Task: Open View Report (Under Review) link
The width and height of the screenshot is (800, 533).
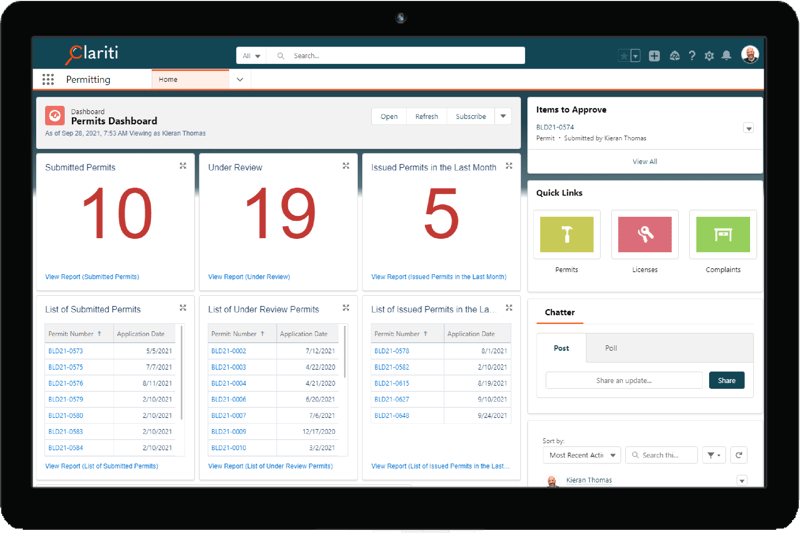Action: pyautogui.click(x=249, y=276)
